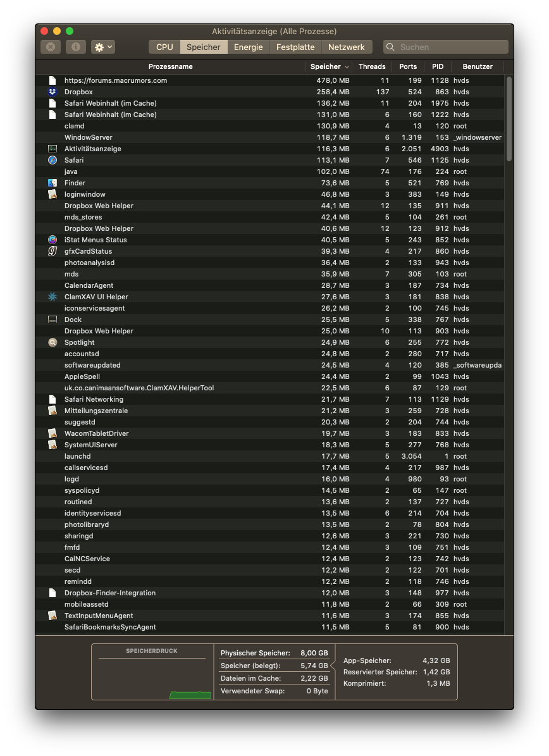Select the photoanalysisd process row
The width and height of the screenshot is (549, 756).
[x=270, y=263]
